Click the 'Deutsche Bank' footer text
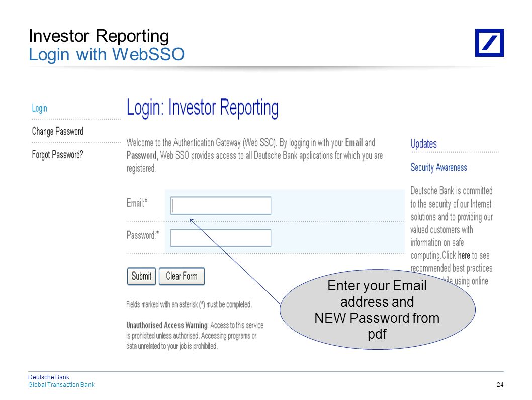The image size is (532, 400). tap(49, 377)
